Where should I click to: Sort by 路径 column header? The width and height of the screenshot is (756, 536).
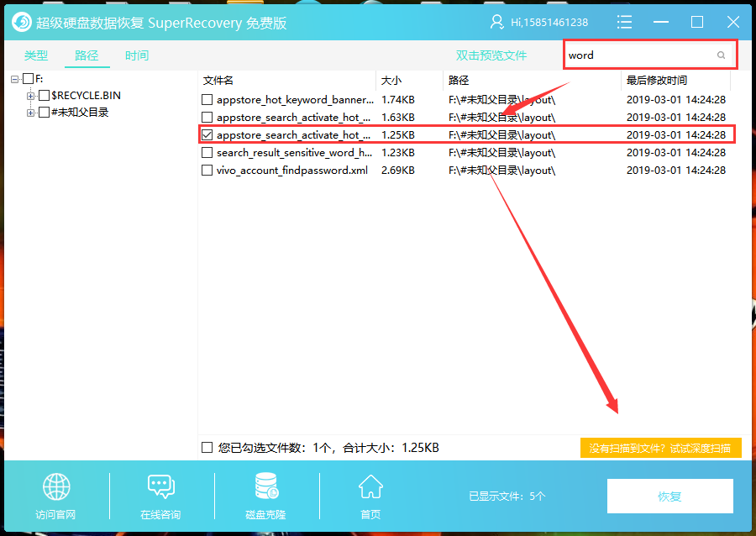point(532,81)
